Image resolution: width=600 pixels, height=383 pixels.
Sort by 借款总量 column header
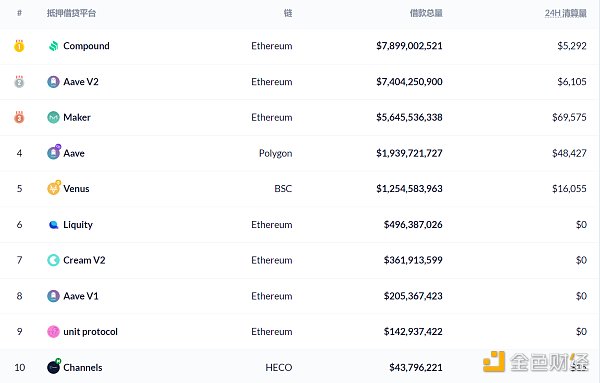tap(426, 13)
